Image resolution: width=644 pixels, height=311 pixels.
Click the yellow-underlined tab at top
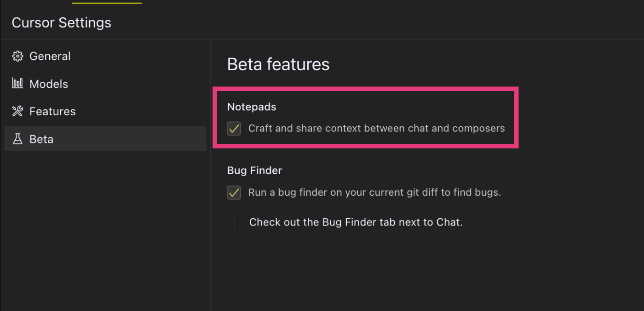pos(107,2)
